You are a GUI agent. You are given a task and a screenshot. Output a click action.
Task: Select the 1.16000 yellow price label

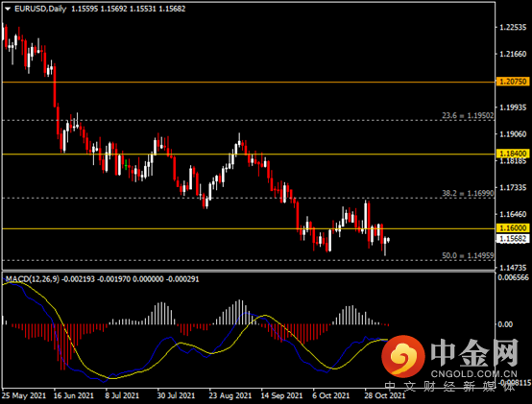click(x=513, y=228)
